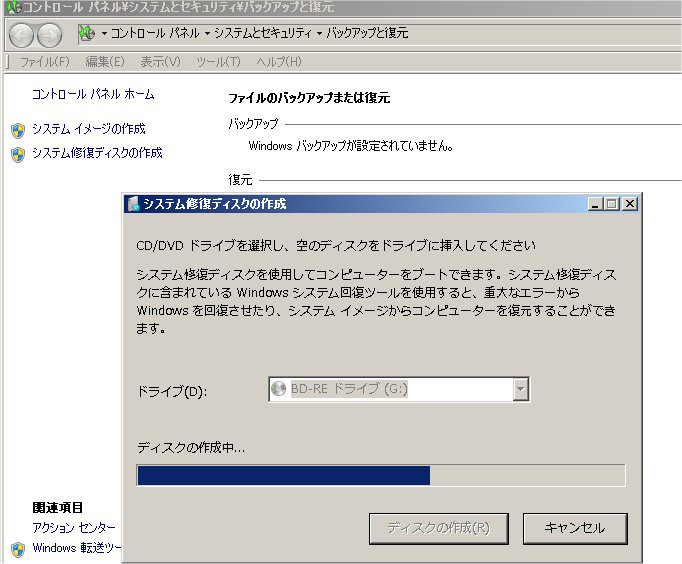Click the システム修復ディスクの作成 dialog title
682x564 pixels.
tap(215, 204)
